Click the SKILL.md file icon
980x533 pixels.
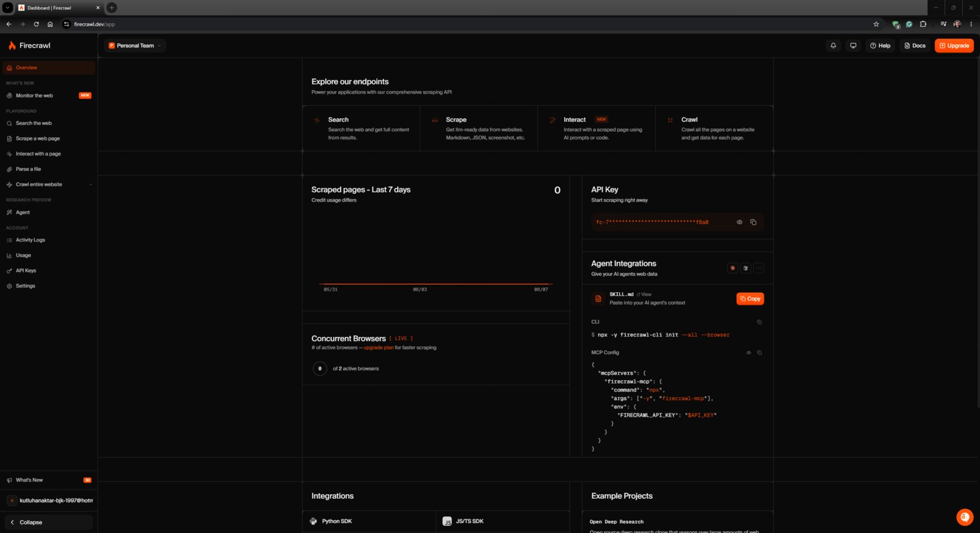(x=598, y=299)
